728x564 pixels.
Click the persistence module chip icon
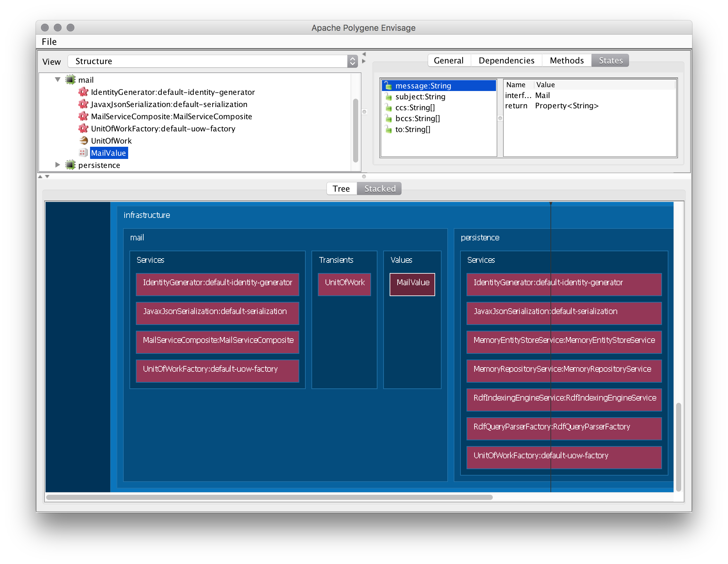pos(70,165)
